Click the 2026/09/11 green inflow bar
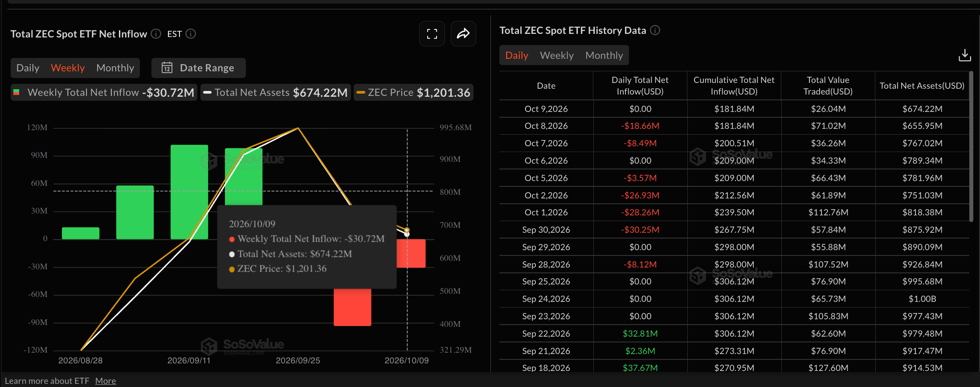Screen dimensions: 980x387 pos(189,192)
